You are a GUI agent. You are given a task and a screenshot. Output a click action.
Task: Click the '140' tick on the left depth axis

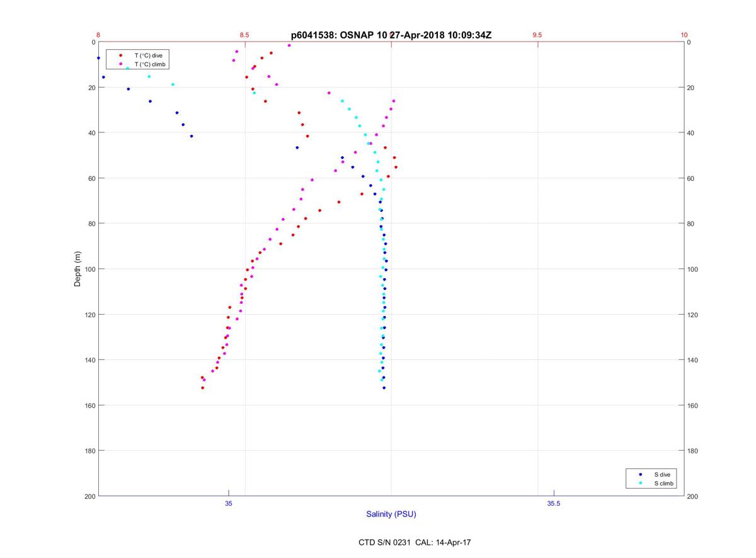[x=89, y=360]
